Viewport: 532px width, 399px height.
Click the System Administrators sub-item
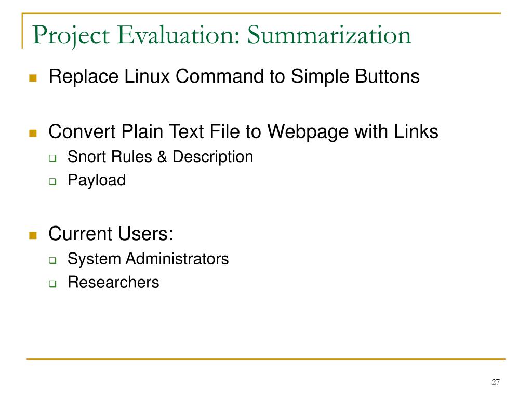pos(148,259)
